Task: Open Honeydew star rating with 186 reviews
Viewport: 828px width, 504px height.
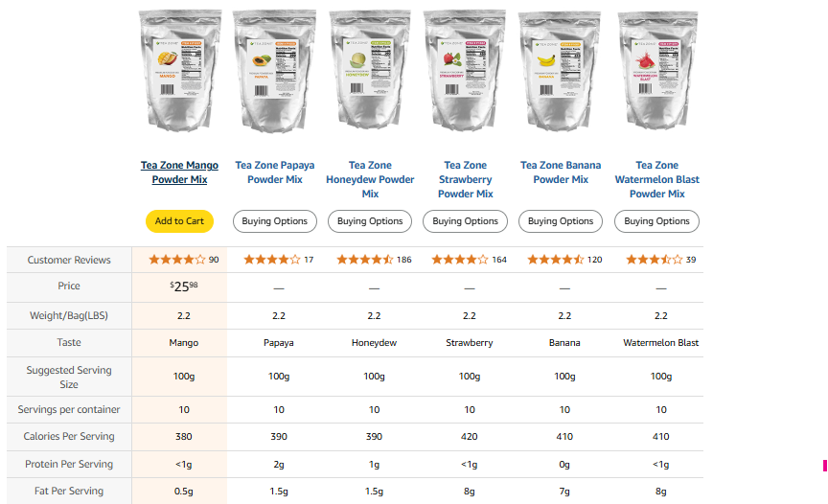Action: click(365, 260)
